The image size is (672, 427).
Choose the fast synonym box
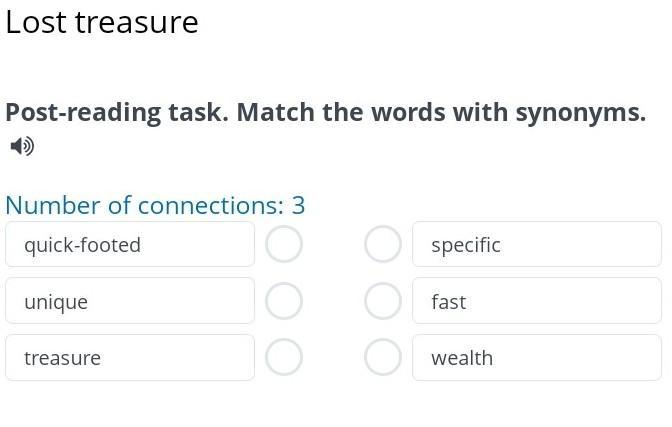click(536, 301)
